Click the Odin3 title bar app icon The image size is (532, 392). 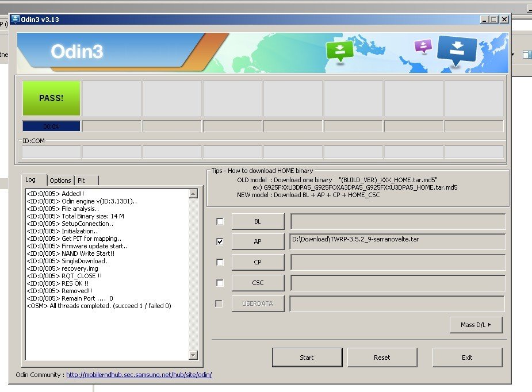point(16,20)
